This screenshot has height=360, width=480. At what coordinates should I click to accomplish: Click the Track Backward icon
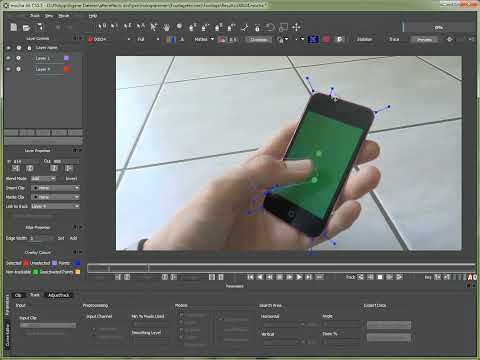tap(361, 277)
